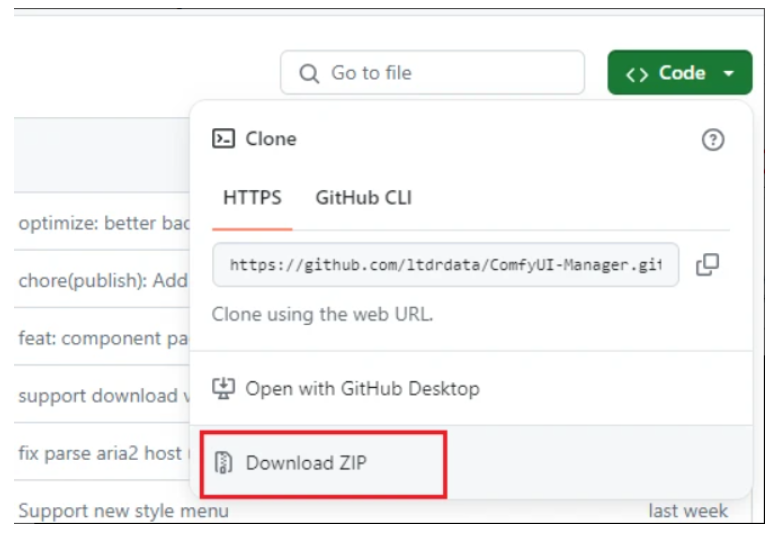Open the 'feat: component pa' commit message

tap(103, 338)
